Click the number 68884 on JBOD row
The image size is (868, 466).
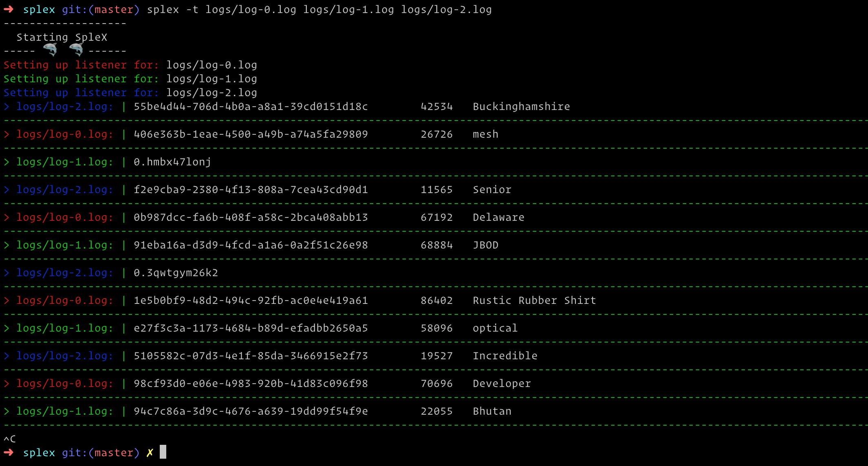tap(436, 245)
